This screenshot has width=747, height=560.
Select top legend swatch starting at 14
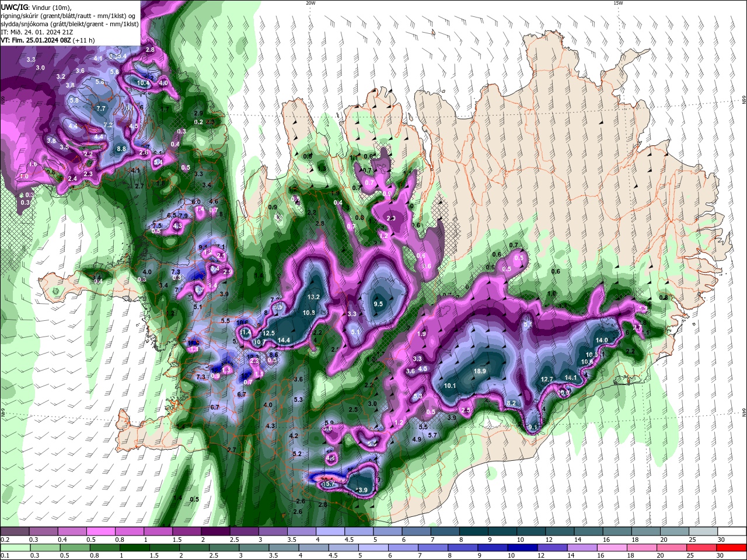pos(589,531)
